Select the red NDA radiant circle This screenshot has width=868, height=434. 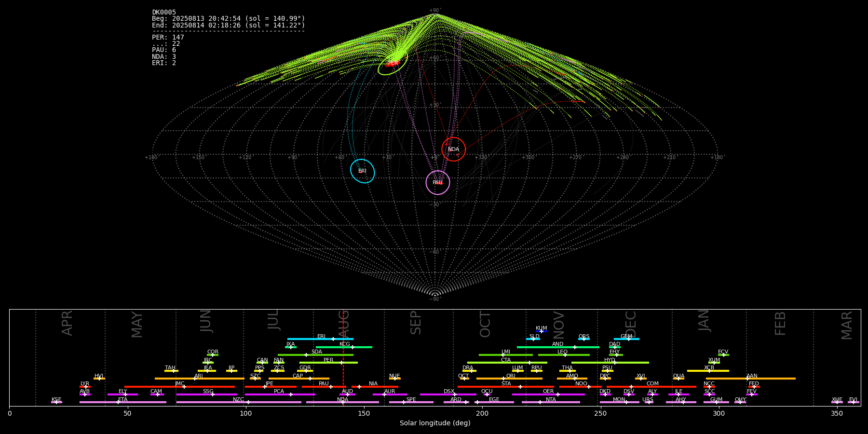click(x=454, y=149)
